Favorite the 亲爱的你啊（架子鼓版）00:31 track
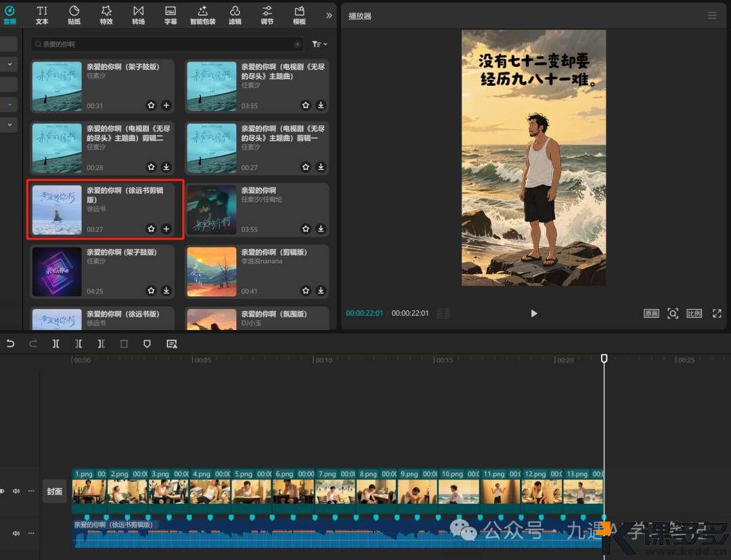The width and height of the screenshot is (731, 560). click(x=151, y=106)
